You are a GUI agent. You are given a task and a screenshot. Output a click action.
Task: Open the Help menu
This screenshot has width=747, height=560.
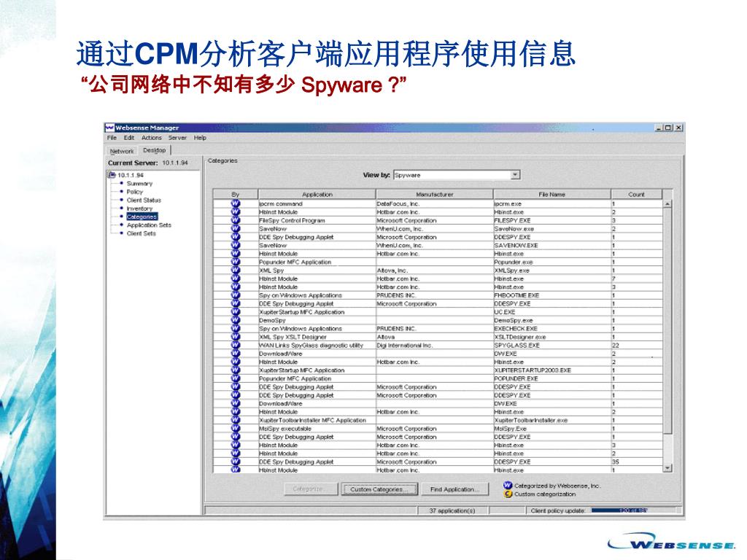(x=200, y=138)
